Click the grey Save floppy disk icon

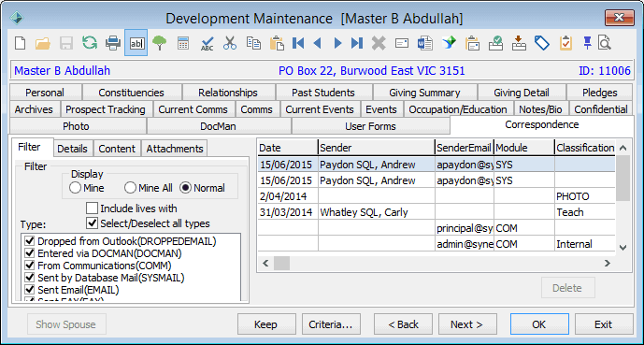point(66,43)
